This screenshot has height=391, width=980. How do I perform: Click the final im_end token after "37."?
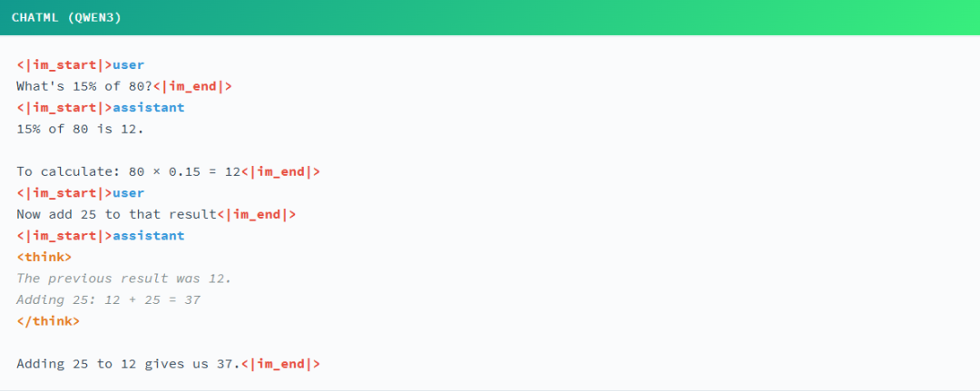click(x=280, y=364)
